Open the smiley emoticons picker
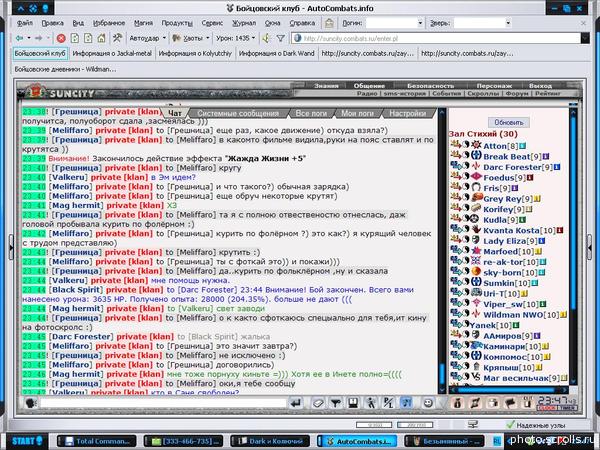The image size is (600, 450). [428, 403]
